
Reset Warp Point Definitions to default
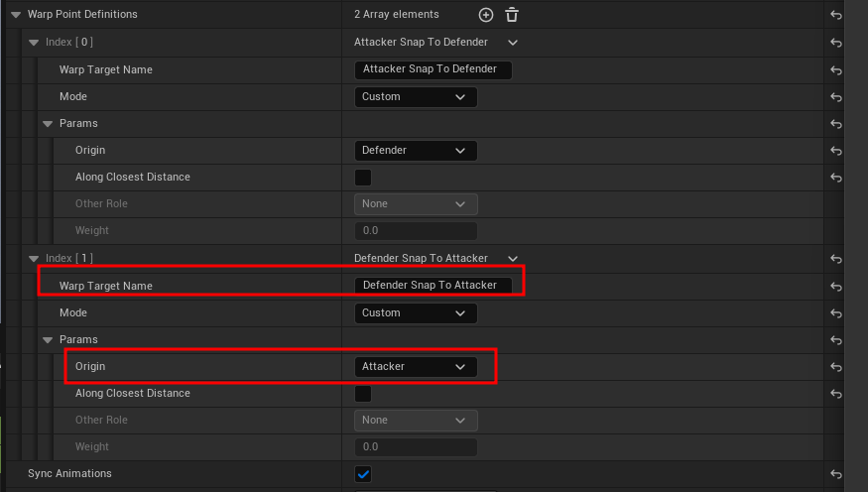pos(836,15)
